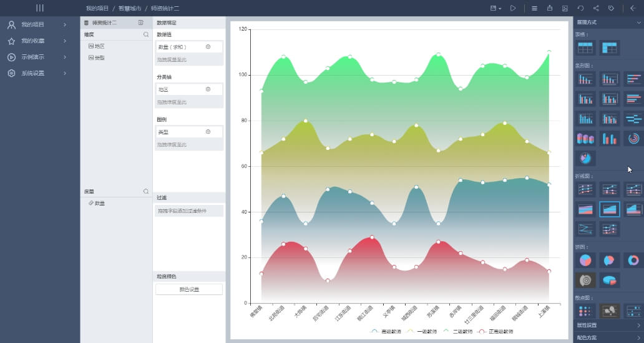
Task: Expand the 属性设置 panel
Action: [x=608, y=326]
